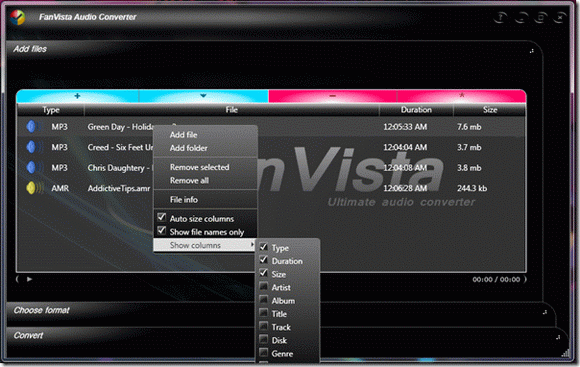
Task: Grab the window resize grip icon
Action: click(x=566, y=354)
